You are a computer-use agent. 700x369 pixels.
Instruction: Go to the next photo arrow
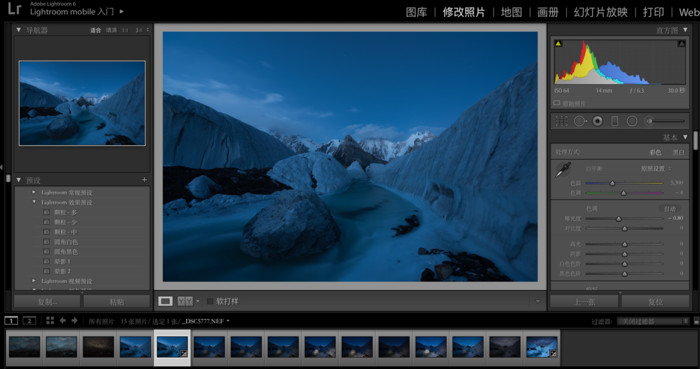pyautogui.click(x=74, y=320)
